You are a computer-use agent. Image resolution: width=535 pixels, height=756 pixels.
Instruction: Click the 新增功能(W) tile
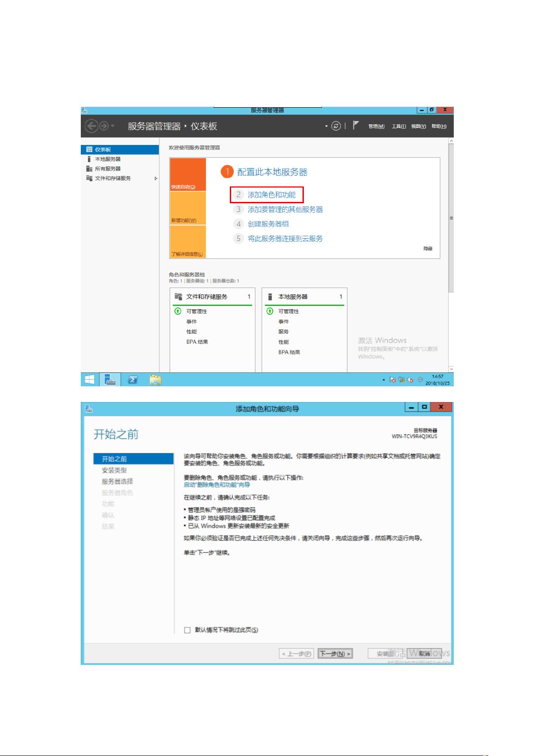[x=188, y=208]
